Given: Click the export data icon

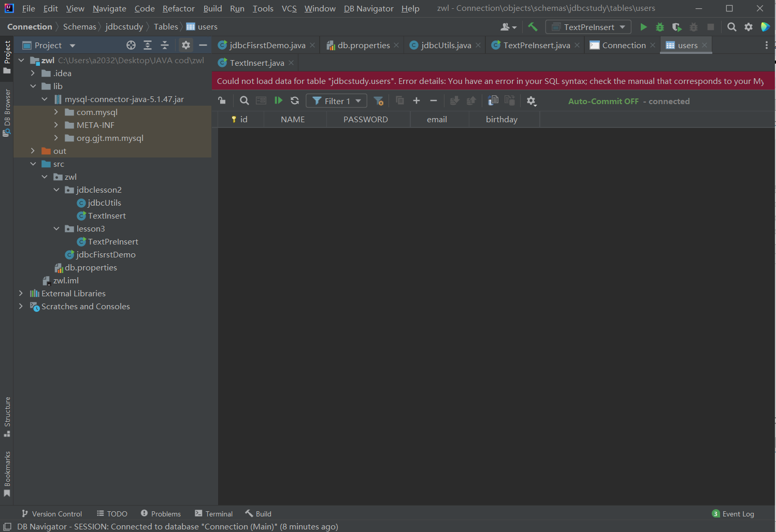Looking at the screenshot, I should pyautogui.click(x=493, y=100).
